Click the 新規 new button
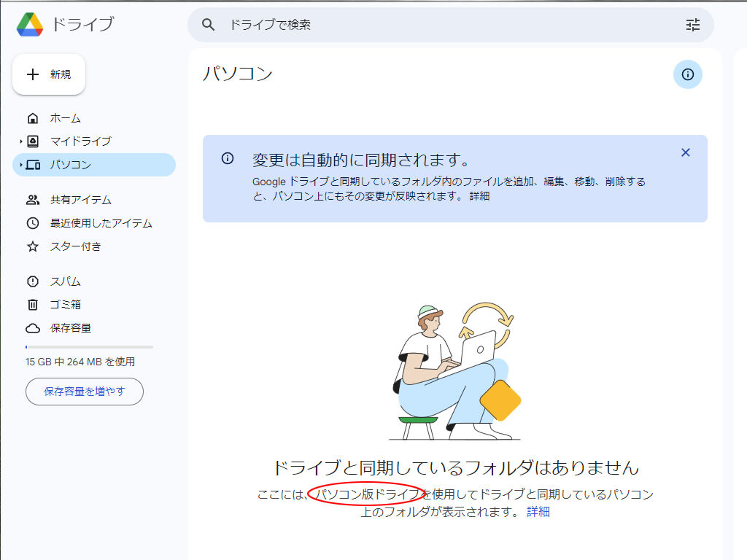The height and width of the screenshot is (560, 747). pos(49,74)
